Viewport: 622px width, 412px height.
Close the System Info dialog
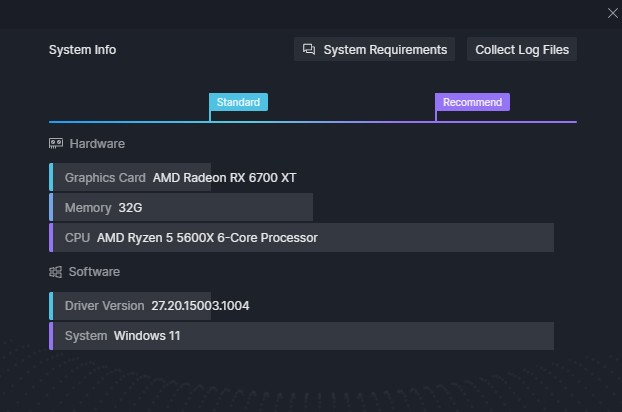click(x=612, y=13)
